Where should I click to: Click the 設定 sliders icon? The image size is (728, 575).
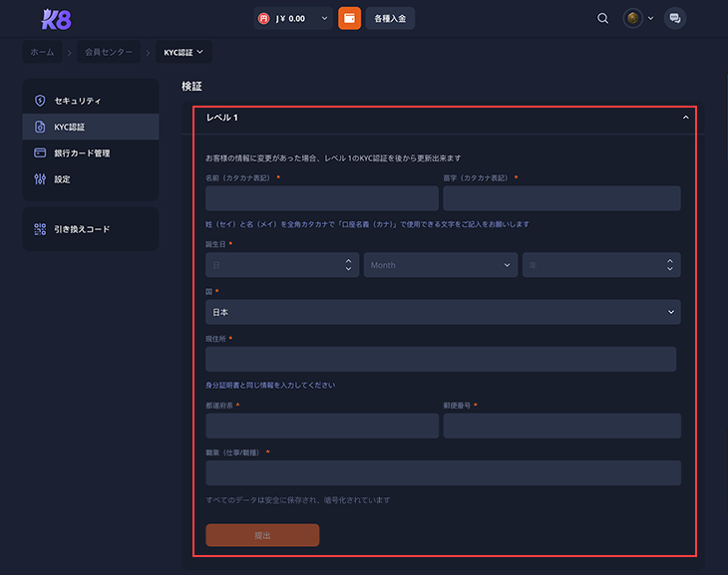coord(40,179)
